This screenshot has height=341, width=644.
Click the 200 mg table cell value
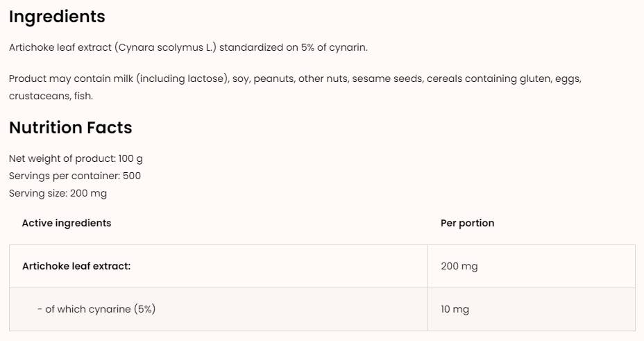coord(459,267)
